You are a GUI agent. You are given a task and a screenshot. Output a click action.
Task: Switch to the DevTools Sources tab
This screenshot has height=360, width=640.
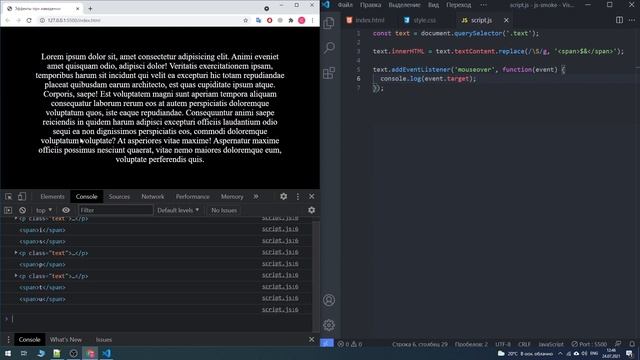119,197
